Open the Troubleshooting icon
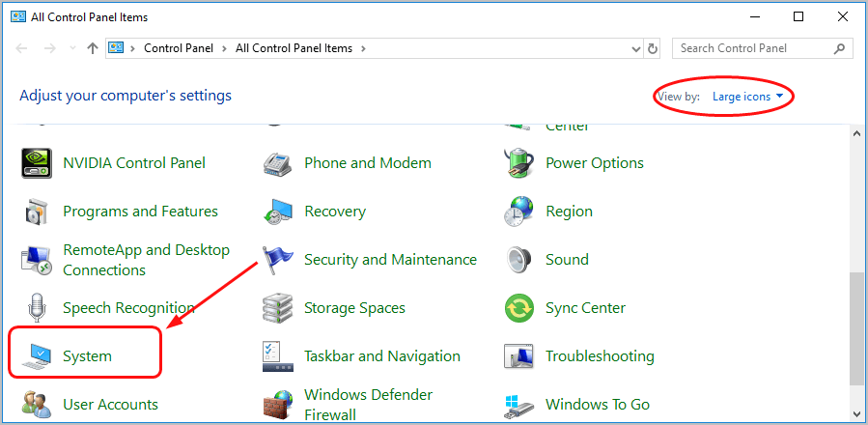868x425 pixels. click(518, 356)
